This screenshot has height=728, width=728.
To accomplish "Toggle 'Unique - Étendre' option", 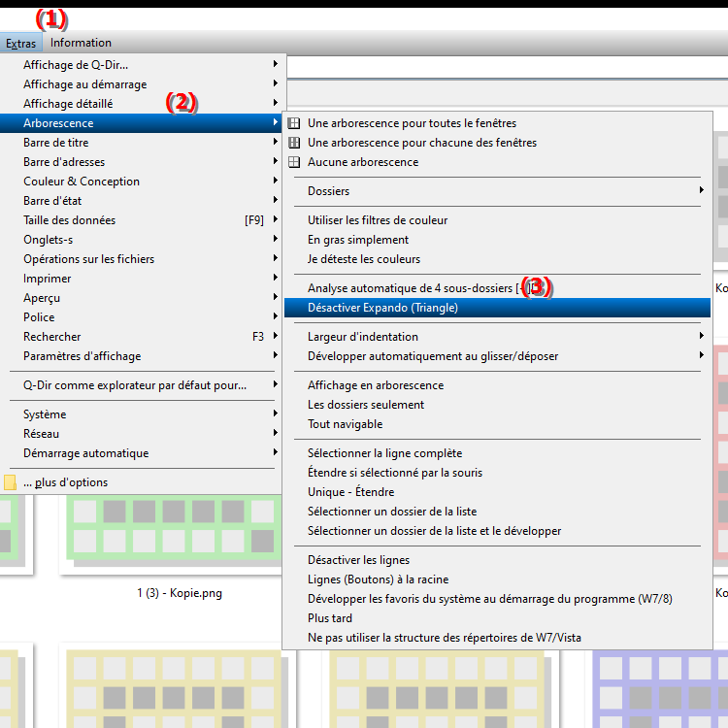I will pyautogui.click(x=497, y=492).
